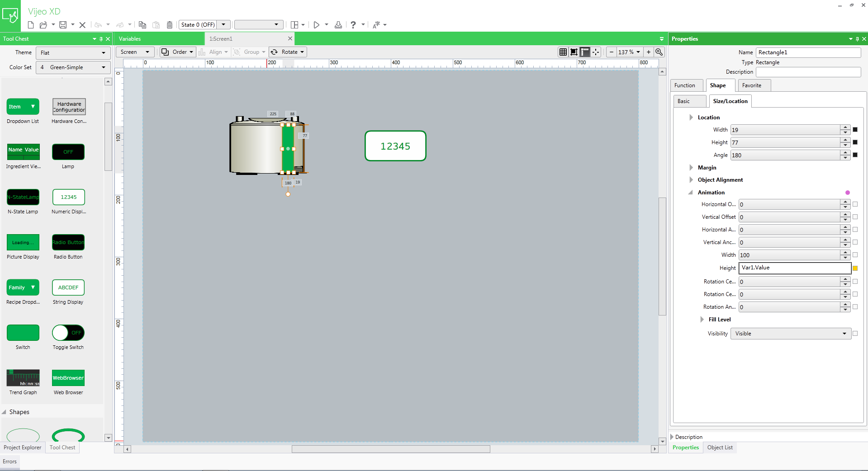Open the Visibility dropdown

point(791,334)
